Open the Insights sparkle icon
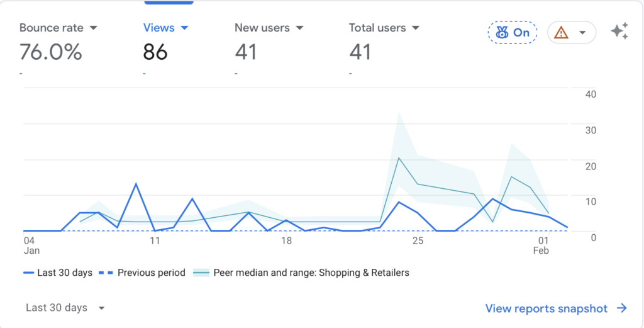The image size is (644, 328). pos(619,32)
